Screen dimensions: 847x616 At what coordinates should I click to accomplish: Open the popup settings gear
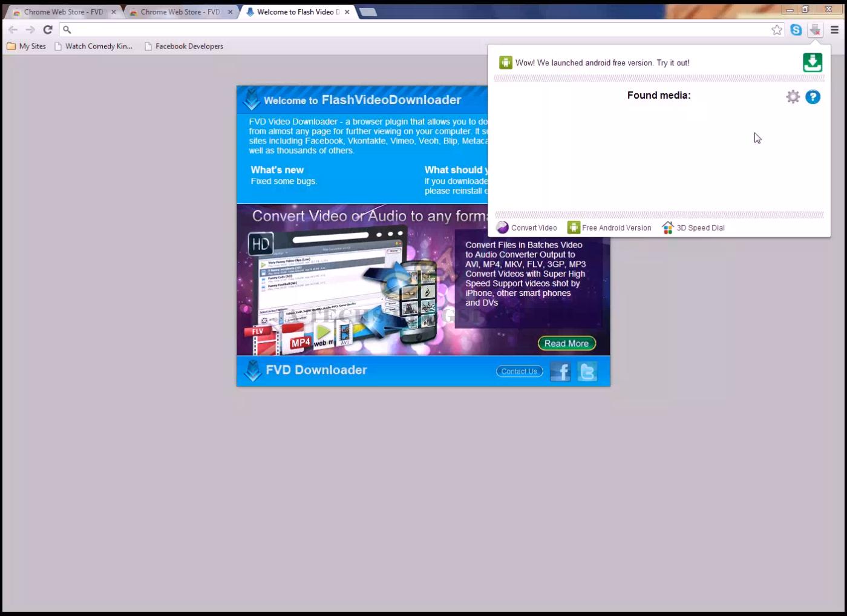click(x=793, y=97)
